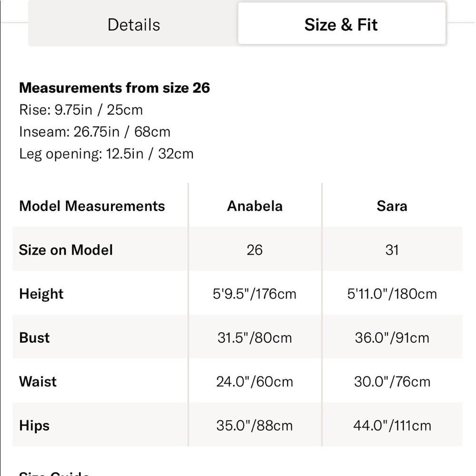Click the Model Measurements column header
476x476 pixels.
pyautogui.click(x=92, y=206)
